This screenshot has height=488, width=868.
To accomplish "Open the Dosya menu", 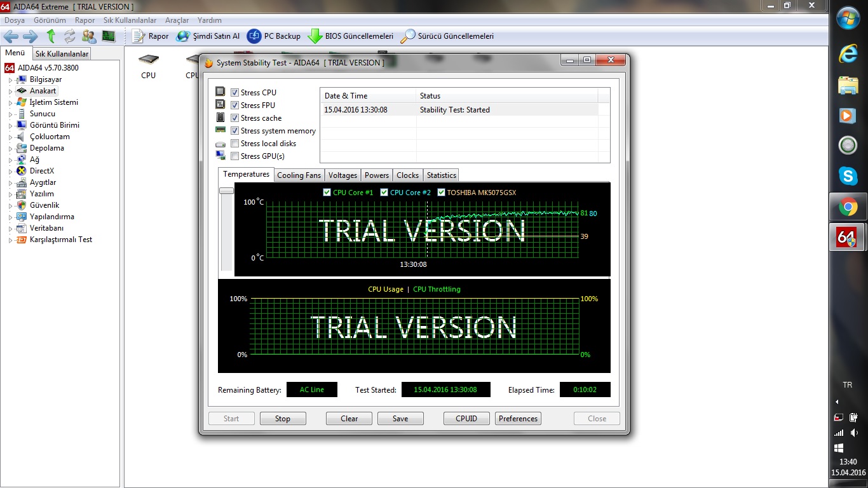I will pos(15,20).
